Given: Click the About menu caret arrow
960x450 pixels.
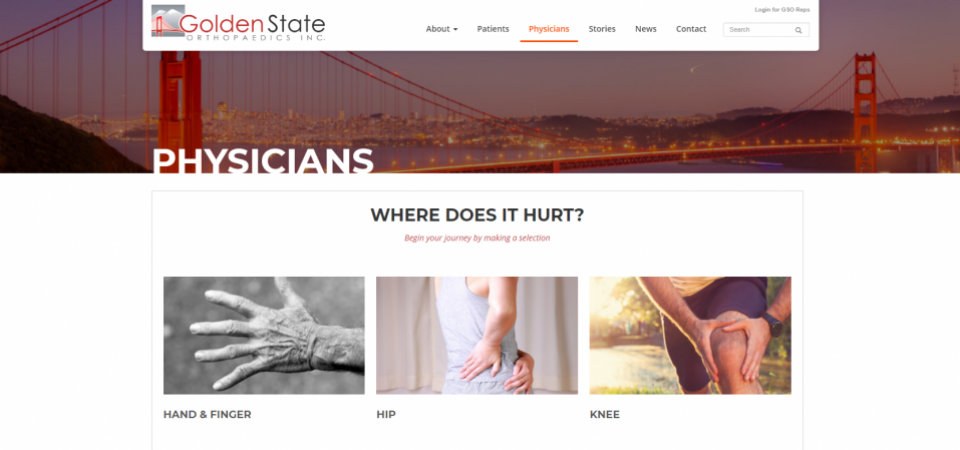Looking at the screenshot, I should [x=456, y=29].
